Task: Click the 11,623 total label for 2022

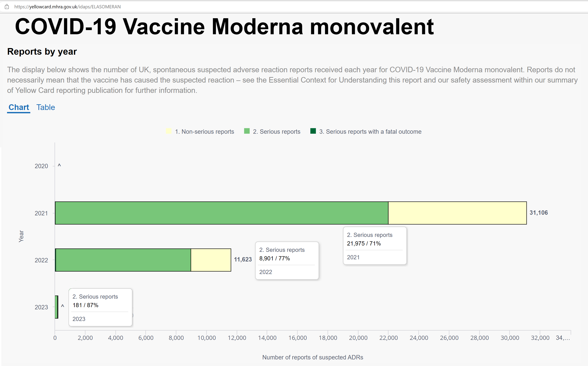Action: [x=243, y=260]
